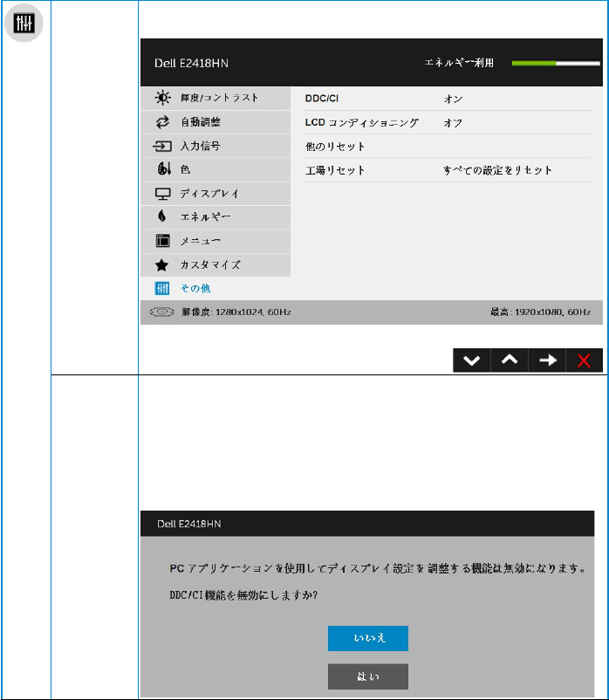Click the エネルギー leaf icon
The height and width of the screenshot is (700, 609).
(162, 216)
